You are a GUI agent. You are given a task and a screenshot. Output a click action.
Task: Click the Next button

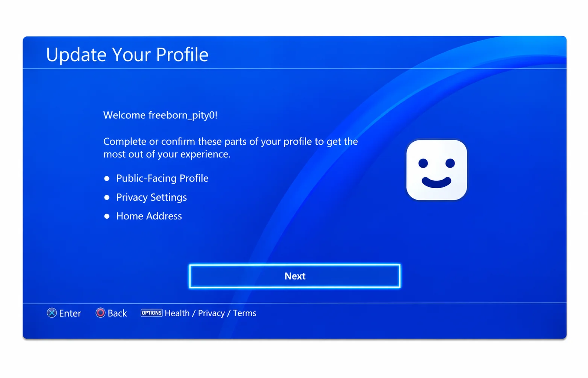294,276
